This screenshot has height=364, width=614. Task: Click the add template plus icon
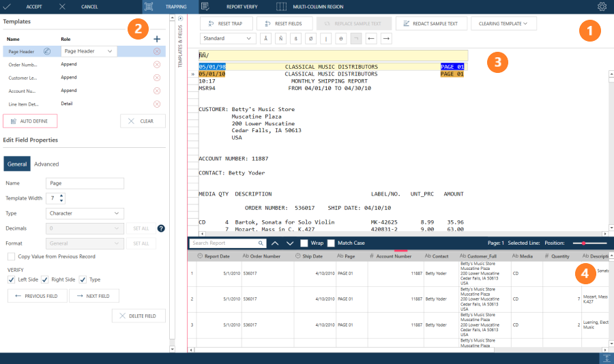coord(157,40)
